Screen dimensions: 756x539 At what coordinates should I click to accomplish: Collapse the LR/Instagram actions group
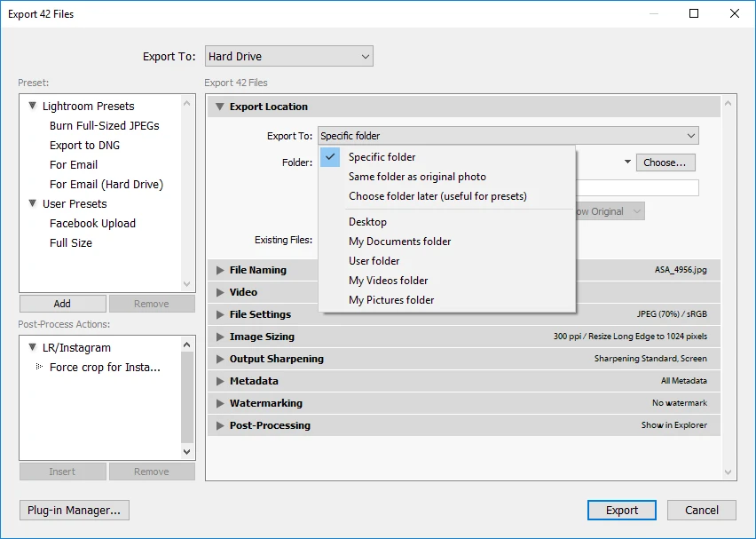(x=32, y=347)
